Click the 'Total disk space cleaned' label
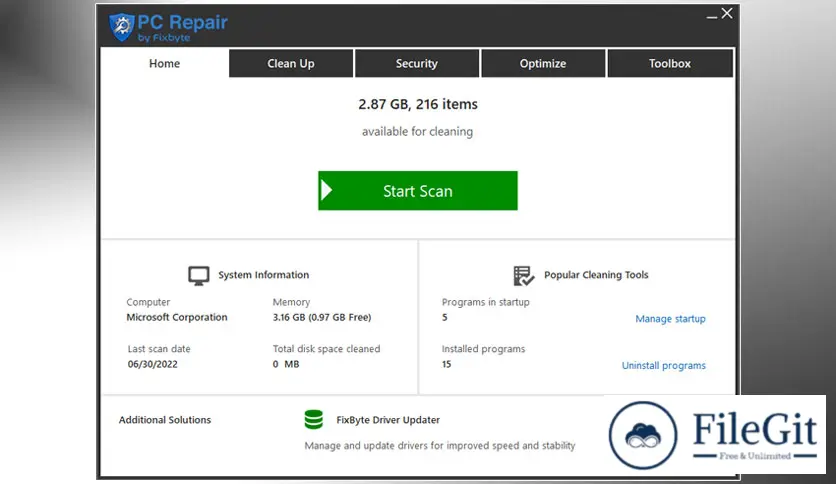The height and width of the screenshot is (484, 836). pyautogui.click(x=326, y=349)
